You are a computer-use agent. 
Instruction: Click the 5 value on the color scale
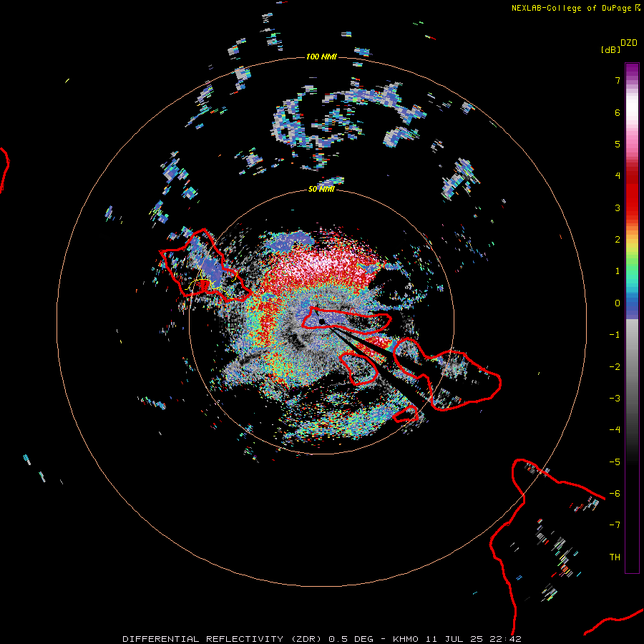[618, 144]
